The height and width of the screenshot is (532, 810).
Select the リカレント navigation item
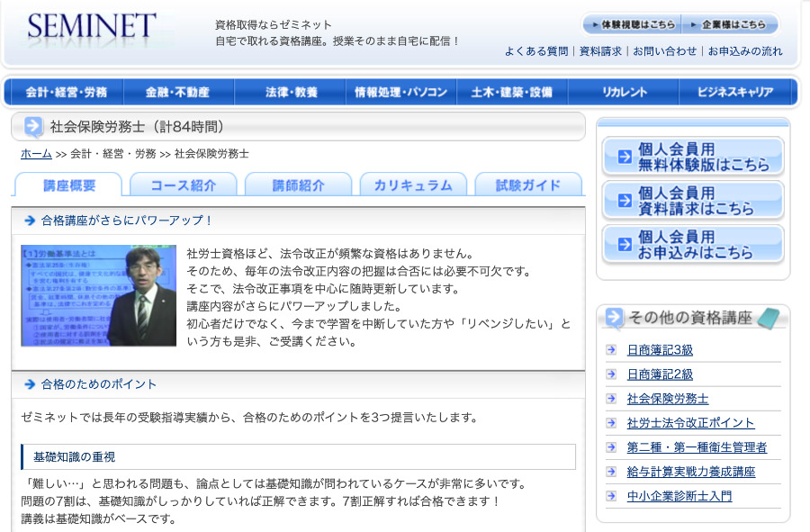621,91
